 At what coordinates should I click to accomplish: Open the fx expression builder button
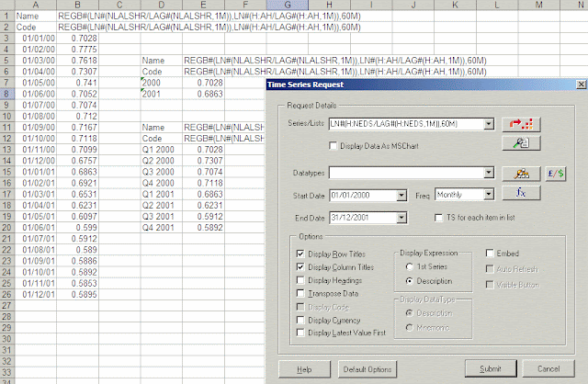point(521,193)
